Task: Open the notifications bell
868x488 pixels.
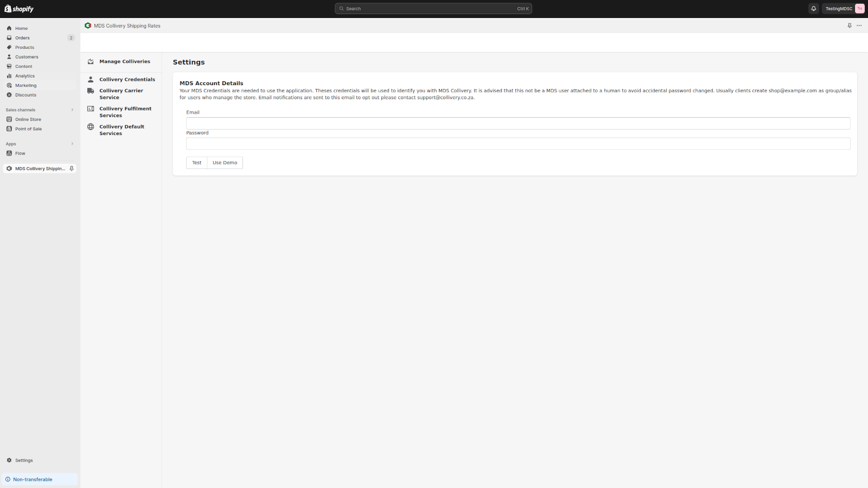Action: pos(813,9)
